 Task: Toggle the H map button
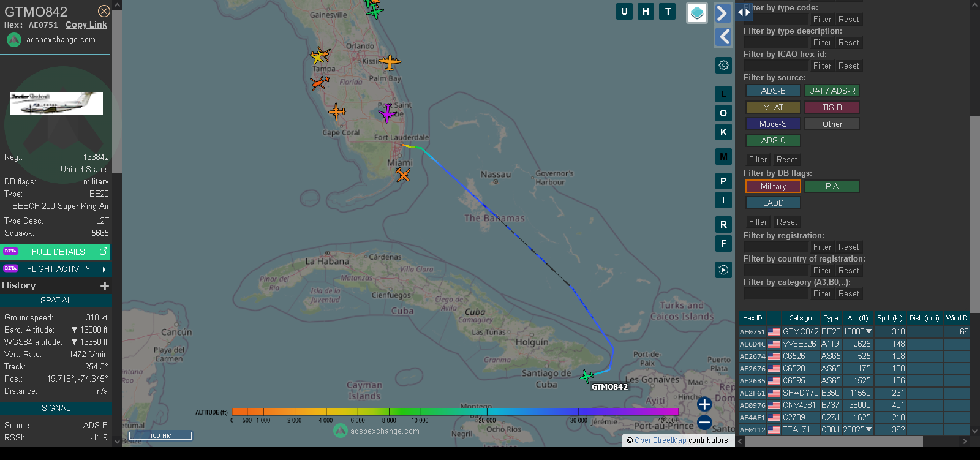[646, 11]
